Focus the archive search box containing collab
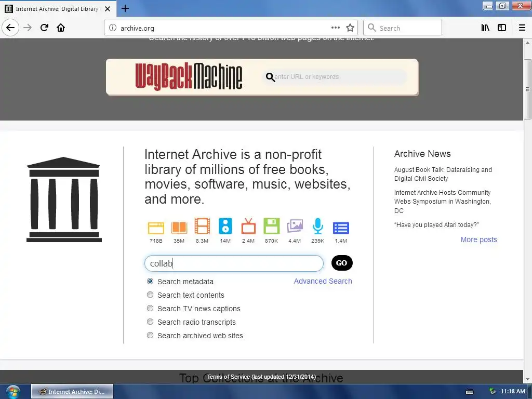 (x=234, y=263)
